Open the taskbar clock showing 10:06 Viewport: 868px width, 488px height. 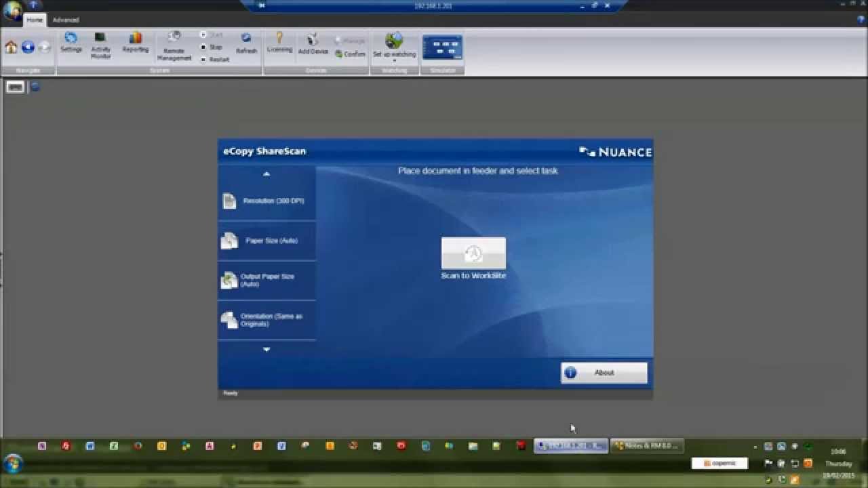click(x=838, y=464)
